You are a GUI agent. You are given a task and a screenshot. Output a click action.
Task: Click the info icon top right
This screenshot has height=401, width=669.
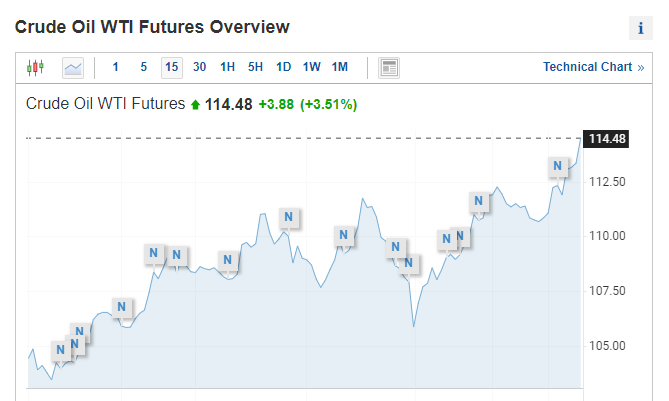coord(639,28)
